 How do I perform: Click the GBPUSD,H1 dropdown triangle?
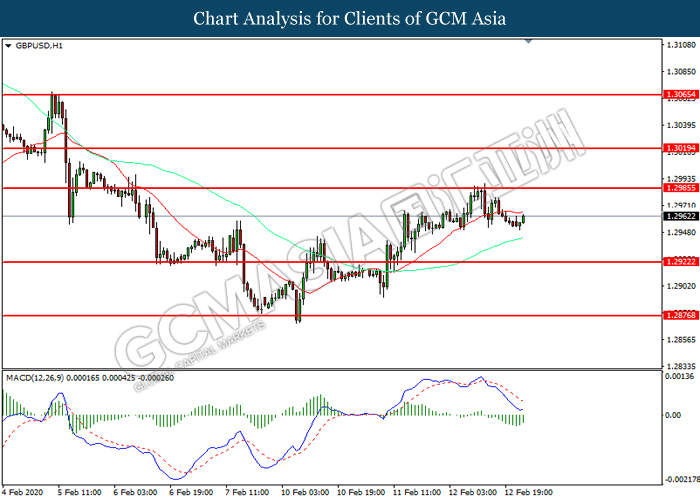(8, 46)
